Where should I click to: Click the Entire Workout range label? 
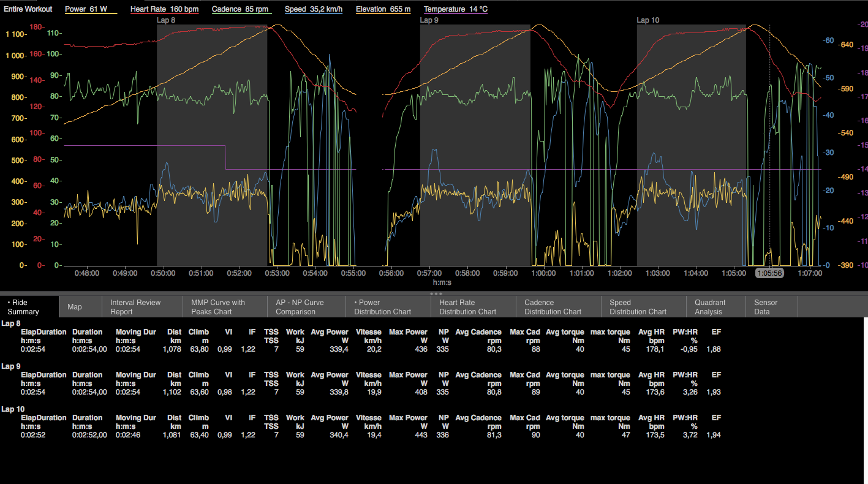click(28, 9)
